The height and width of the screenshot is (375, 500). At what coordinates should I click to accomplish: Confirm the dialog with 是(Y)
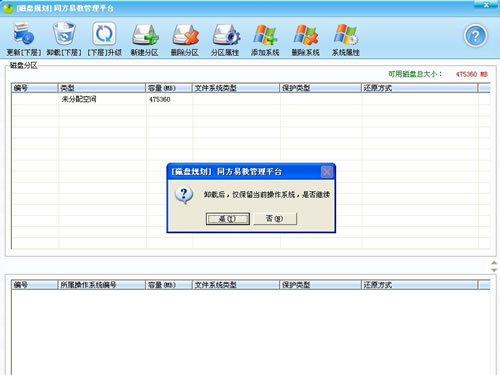pyautogui.click(x=228, y=219)
